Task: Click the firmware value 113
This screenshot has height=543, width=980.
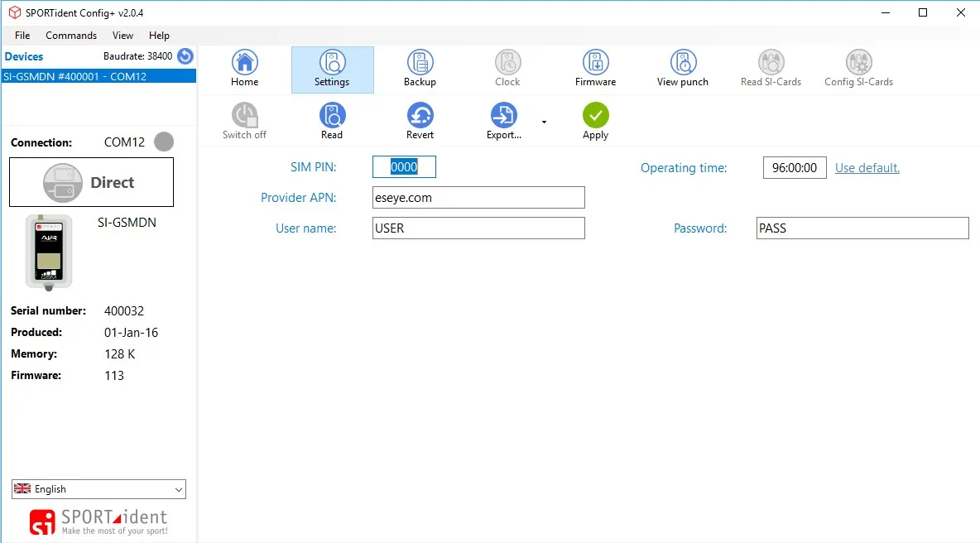Action: (114, 376)
